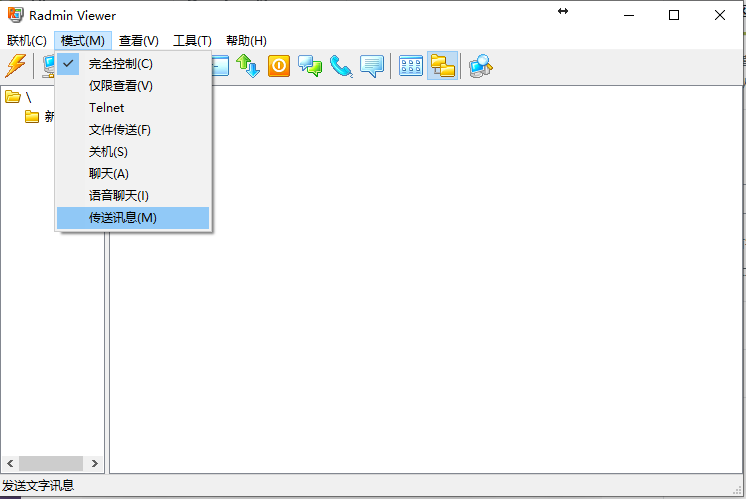Click the tree pane right scroll arrow
Image resolution: width=746 pixels, height=499 pixels.
click(x=94, y=463)
